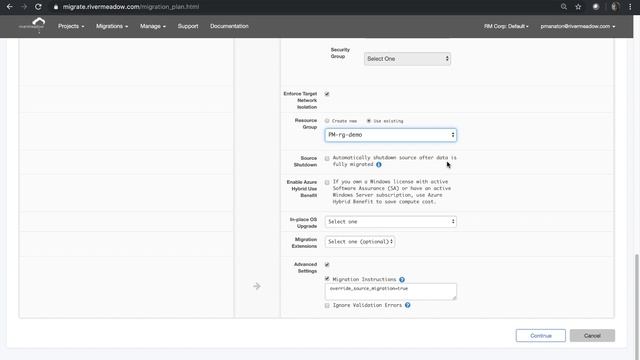Viewport: 640px width, 360px height.
Task: Click Cancel button
Action: pos(592,336)
